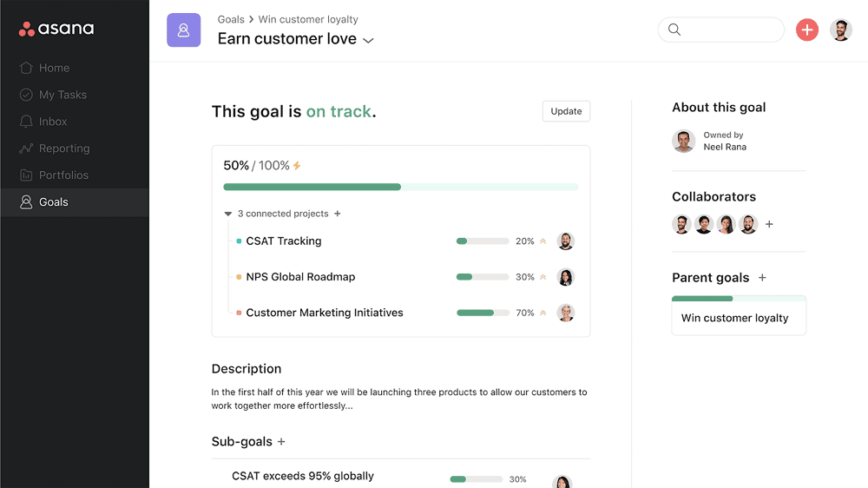Open Win customer loyalty parent goal card

[x=739, y=316]
